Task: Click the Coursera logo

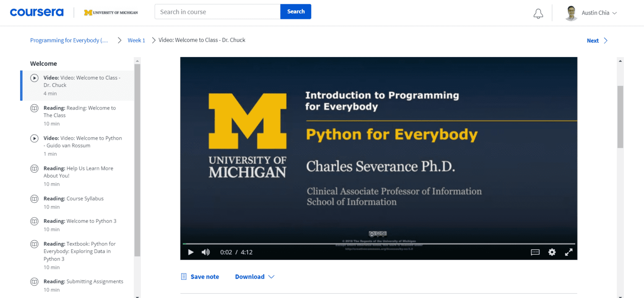Action: pyautogui.click(x=36, y=12)
